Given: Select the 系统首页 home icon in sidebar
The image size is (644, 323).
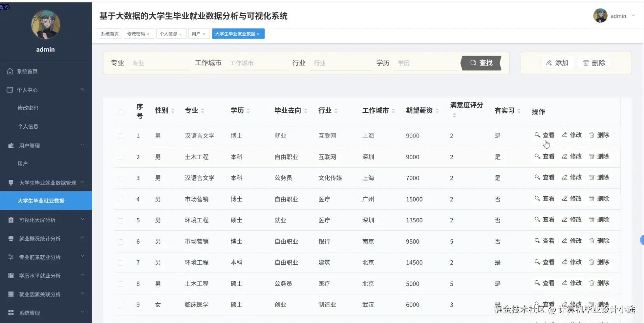Looking at the screenshot, I should tap(10, 71).
